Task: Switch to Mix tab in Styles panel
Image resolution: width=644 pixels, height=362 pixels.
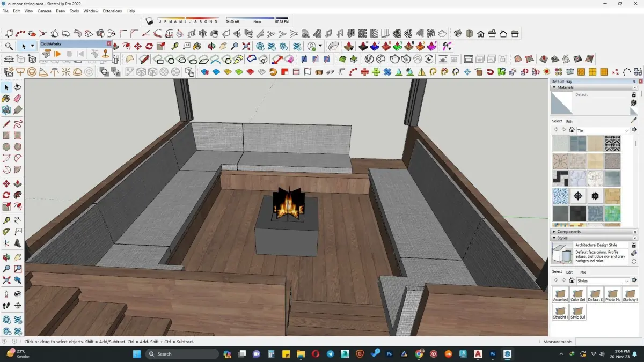Action: tap(583, 272)
